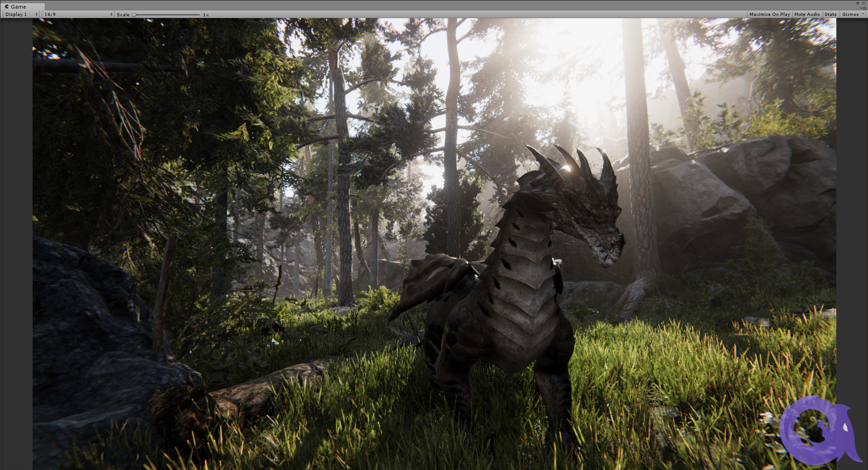Image resolution: width=868 pixels, height=470 pixels.
Task: Toggle the Stats overlay
Action: point(830,14)
